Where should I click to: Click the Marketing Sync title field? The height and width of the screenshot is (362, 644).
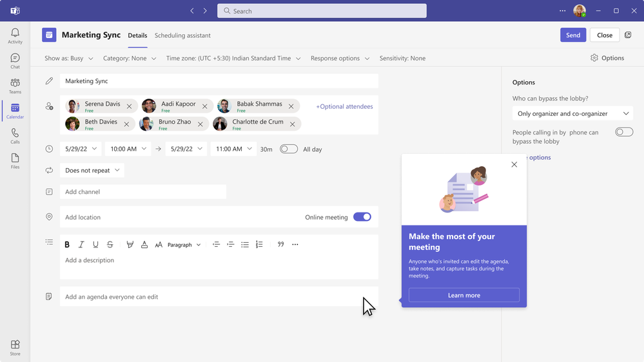pyautogui.click(x=219, y=81)
